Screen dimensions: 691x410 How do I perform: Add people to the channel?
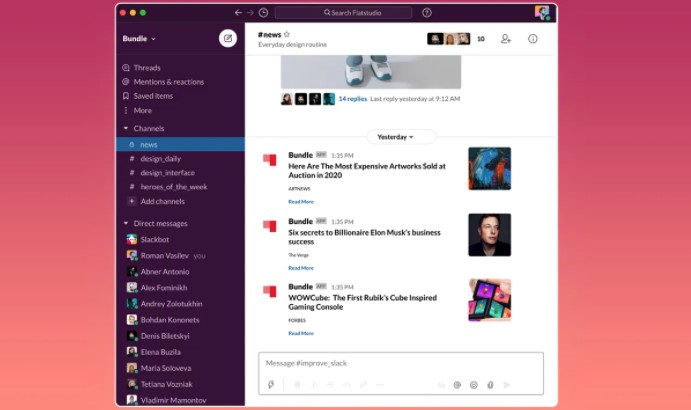pyautogui.click(x=506, y=39)
